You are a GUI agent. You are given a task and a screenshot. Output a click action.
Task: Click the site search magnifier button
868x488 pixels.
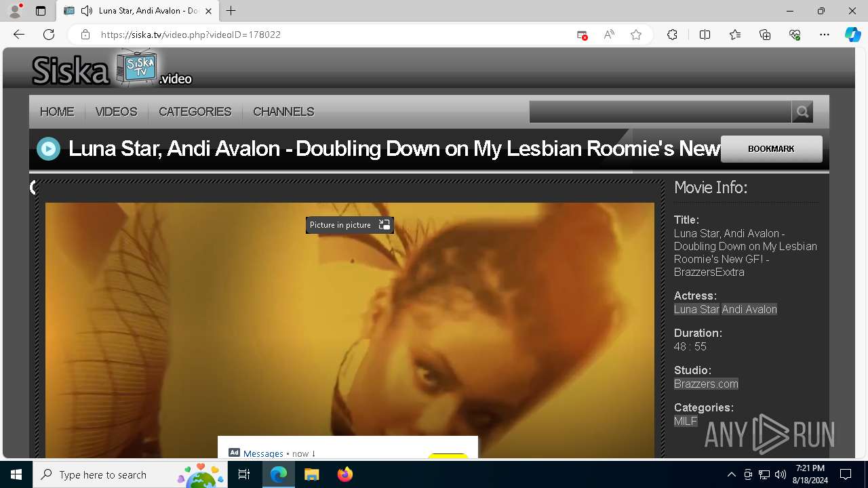point(802,112)
